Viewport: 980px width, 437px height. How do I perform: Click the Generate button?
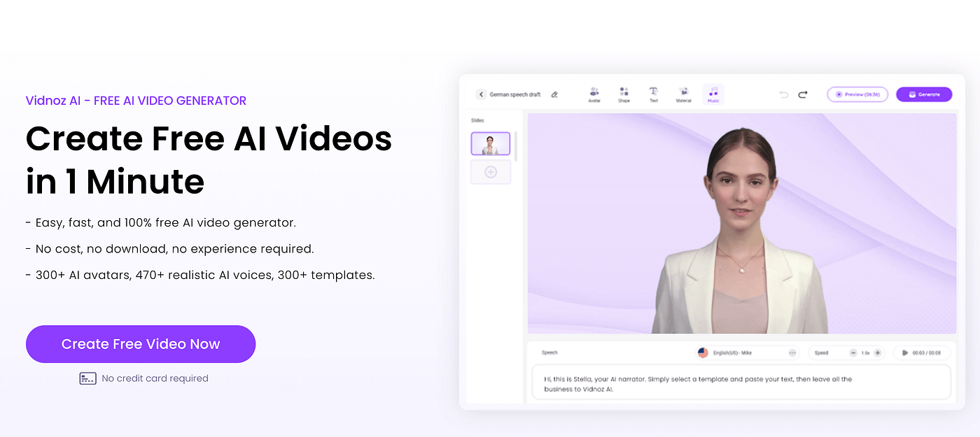tap(924, 94)
